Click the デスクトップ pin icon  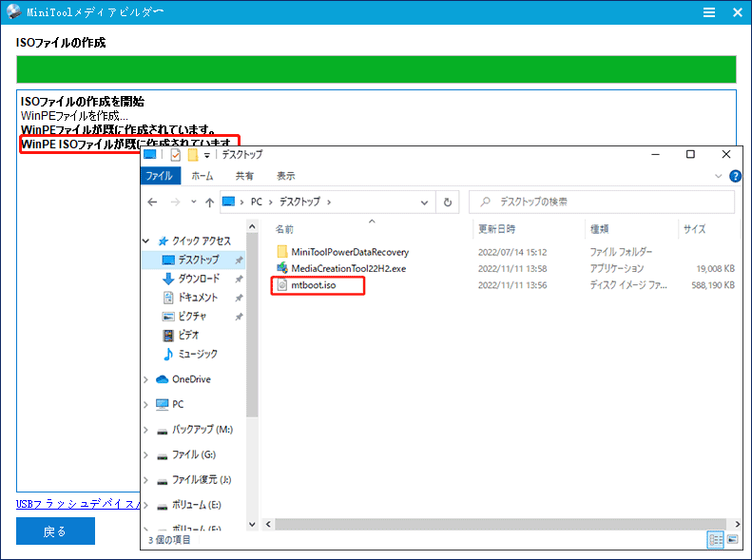point(239,260)
